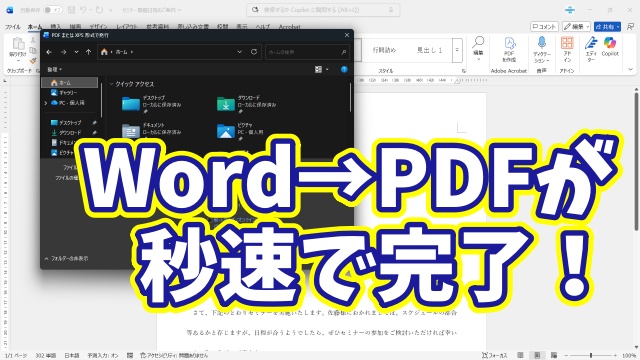640x360 pixels.
Task: Click the Copilot icon in the ribbon
Action: click(610, 42)
